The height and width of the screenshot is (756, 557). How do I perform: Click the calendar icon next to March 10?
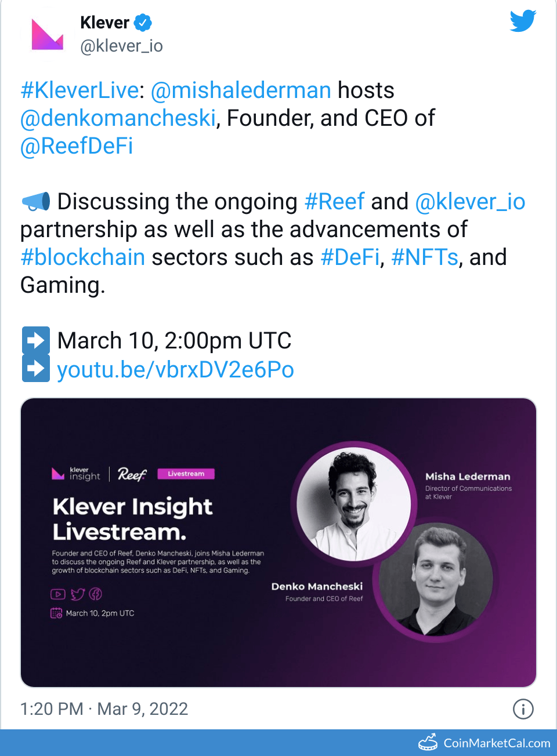point(56,613)
